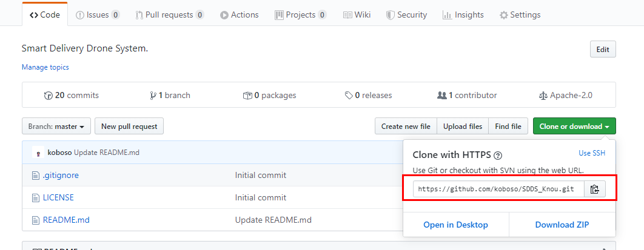The height and width of the screenshot is (250, 644).
Task: View the 20 commits history
Action: point(72,96)
